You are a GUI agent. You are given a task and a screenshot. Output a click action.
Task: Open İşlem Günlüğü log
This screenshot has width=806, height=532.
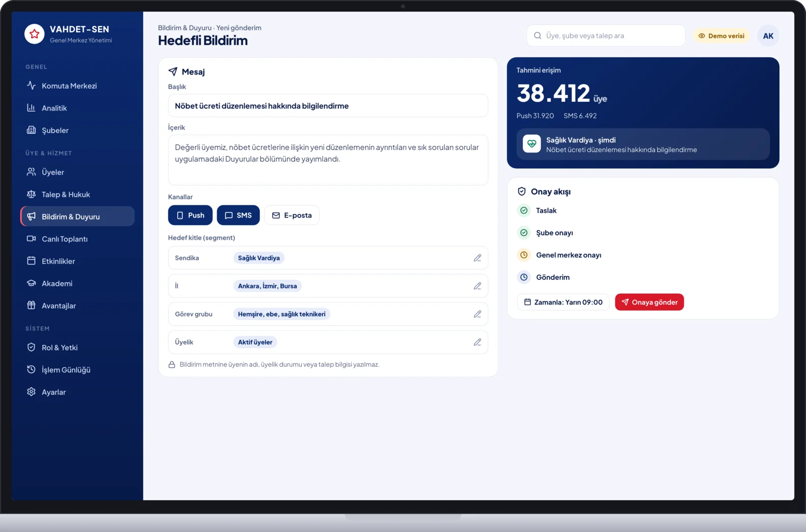(77, 369)
